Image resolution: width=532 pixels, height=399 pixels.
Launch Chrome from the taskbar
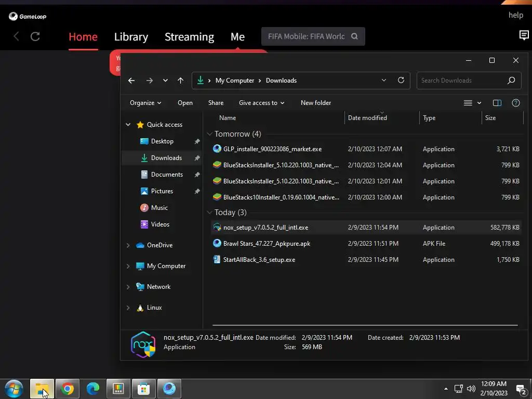[68, 389]
